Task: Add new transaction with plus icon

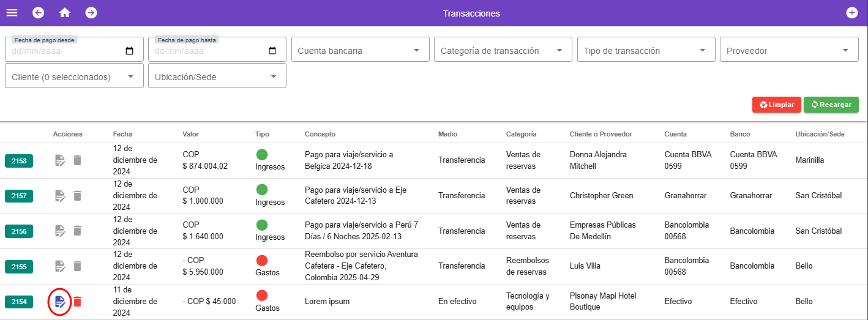Action: [x=851, y=13]
